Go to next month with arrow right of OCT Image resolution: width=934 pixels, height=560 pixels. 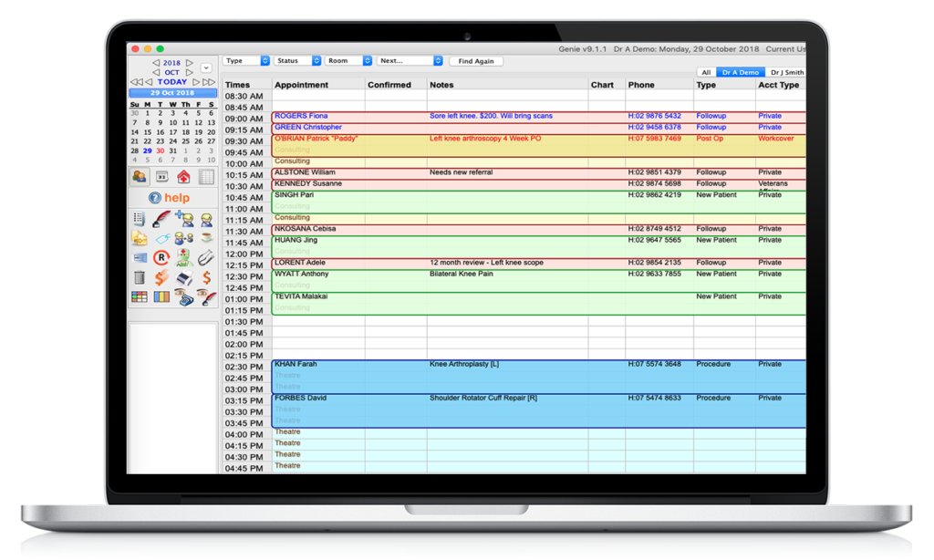pos(189,72)
